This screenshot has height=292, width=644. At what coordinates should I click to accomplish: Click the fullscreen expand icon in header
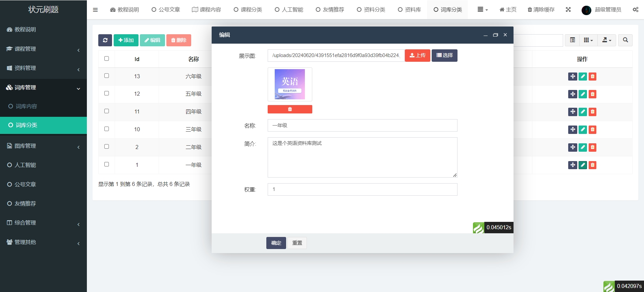click(x=568, y=10)
